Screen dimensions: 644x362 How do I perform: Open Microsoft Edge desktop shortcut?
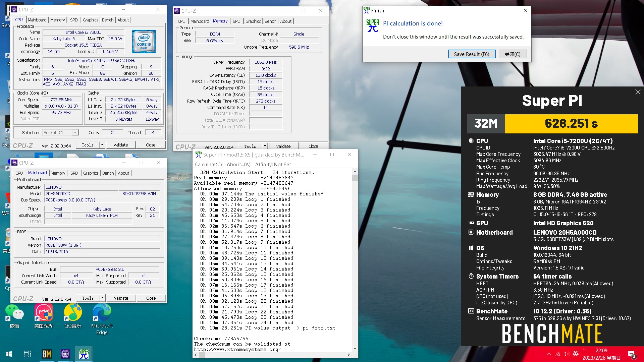pos(102,319)
